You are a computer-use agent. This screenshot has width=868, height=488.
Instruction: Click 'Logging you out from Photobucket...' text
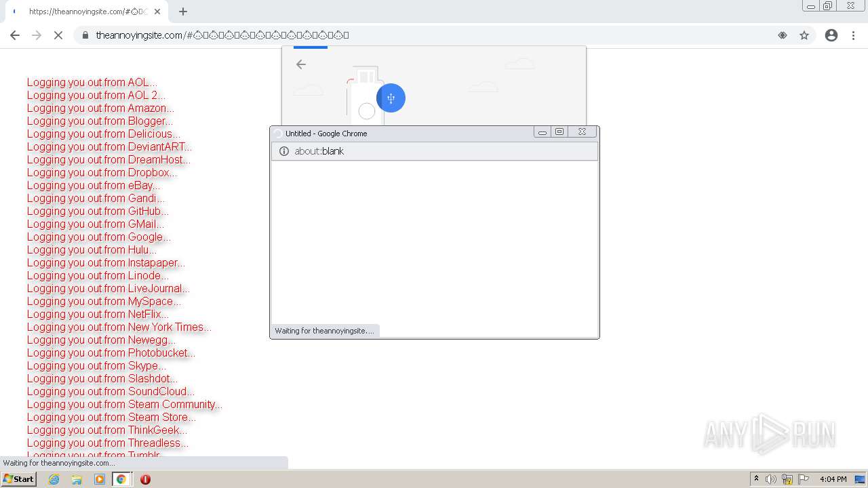[x=111, y=353]
